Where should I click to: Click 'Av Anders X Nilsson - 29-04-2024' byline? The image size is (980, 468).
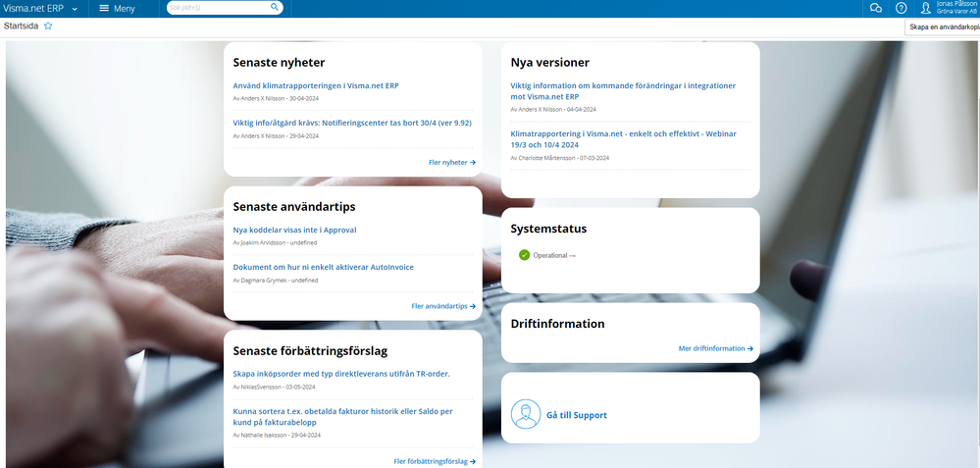pyautogui.click(x=276, y=135)
